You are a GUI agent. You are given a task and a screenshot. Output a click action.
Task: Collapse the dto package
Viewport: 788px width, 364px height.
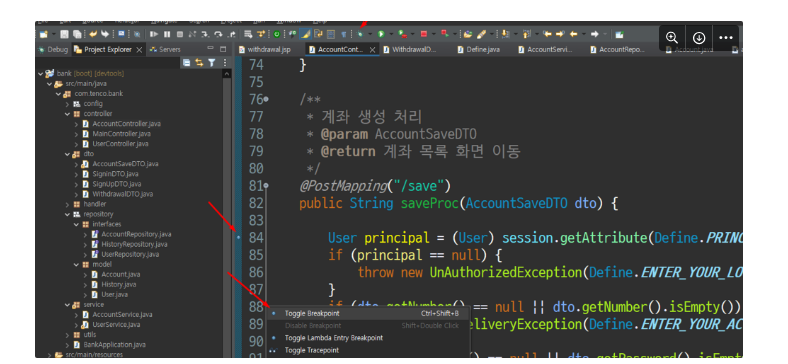pos(67,154)
